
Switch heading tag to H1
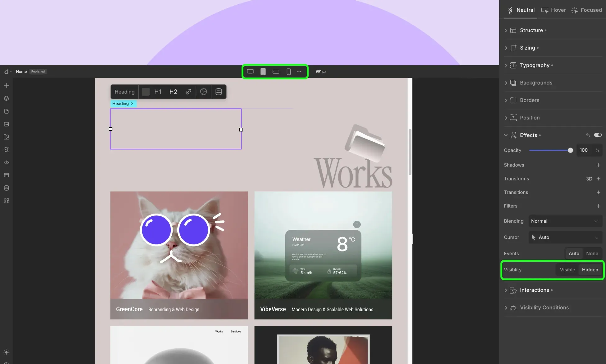158,92
